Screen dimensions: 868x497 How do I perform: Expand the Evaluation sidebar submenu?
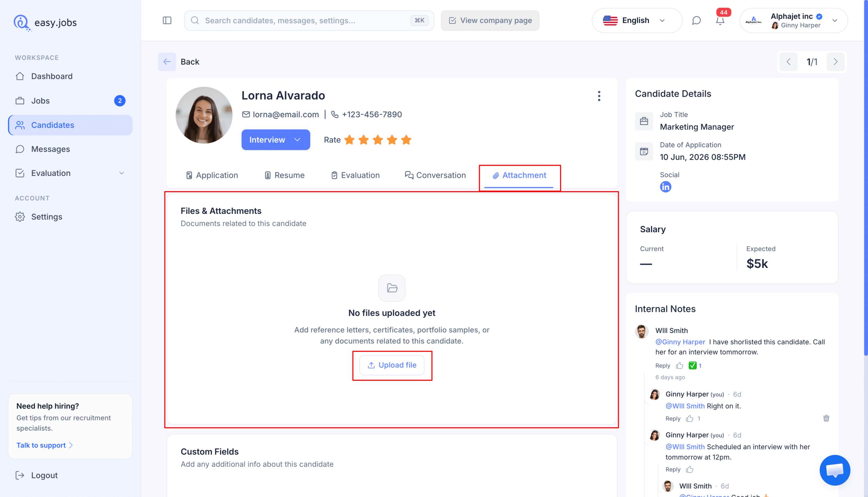tap(121, 173)
